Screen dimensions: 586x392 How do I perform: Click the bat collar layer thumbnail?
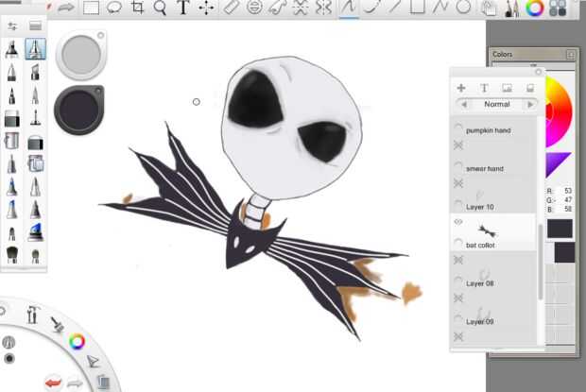487,230
